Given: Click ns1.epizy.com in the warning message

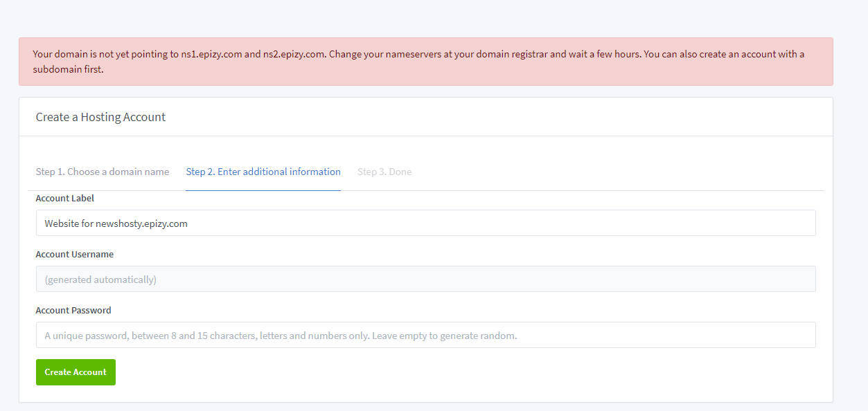Looking at the screenshot, I should 211,55.
